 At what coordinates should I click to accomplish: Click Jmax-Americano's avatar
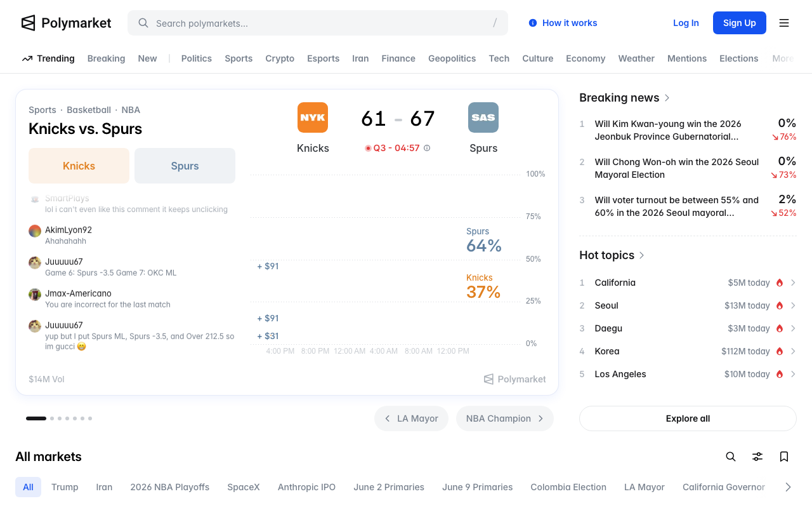tap(35, 295)
